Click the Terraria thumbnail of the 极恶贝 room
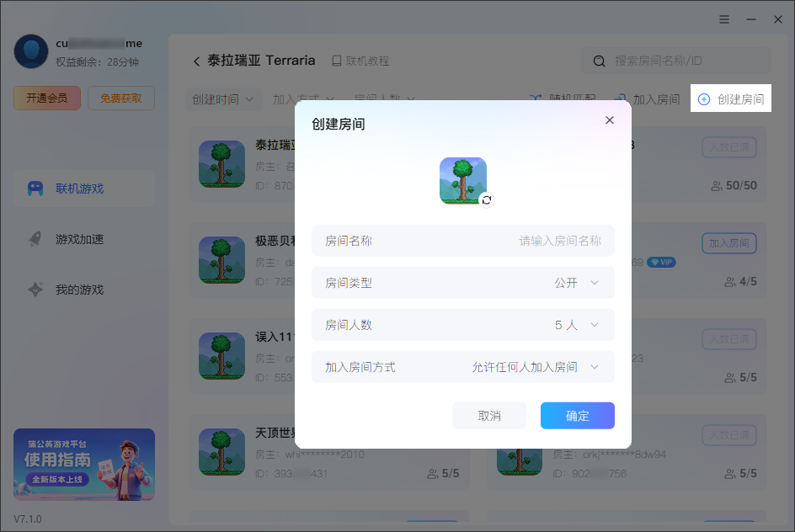The width and height of the screenshot is (795, 532). point(221,259)
